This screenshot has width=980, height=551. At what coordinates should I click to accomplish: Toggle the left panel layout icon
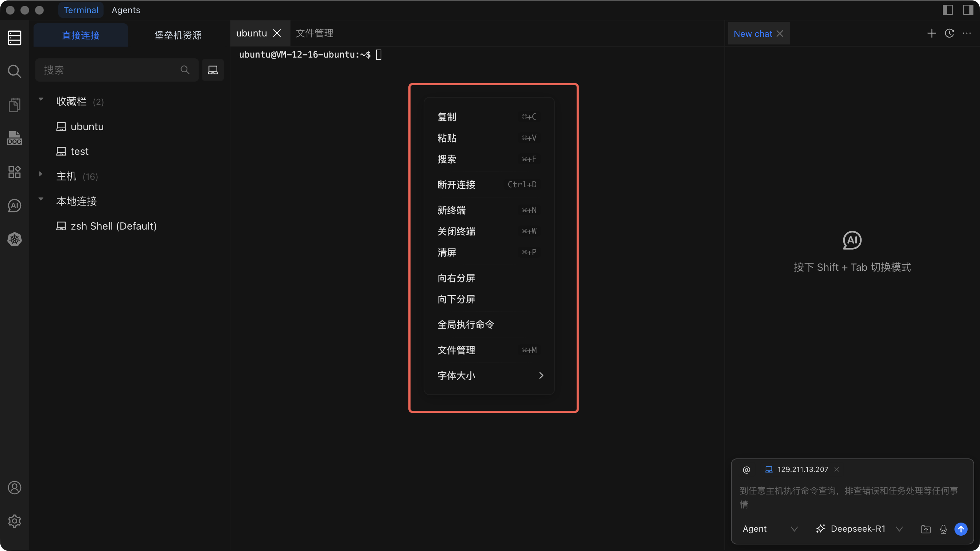[x=948, y=10]
